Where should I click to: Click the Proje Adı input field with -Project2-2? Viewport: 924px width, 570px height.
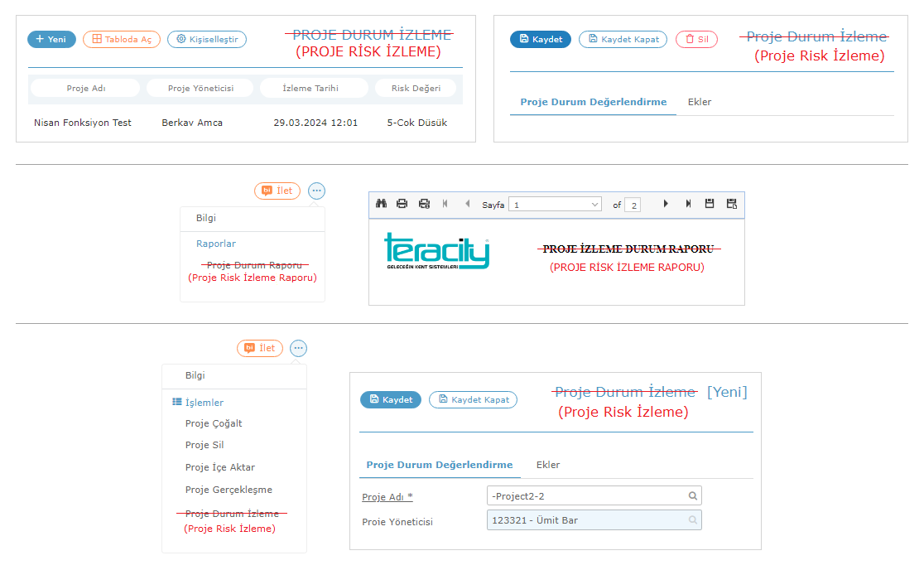point(586,496)
